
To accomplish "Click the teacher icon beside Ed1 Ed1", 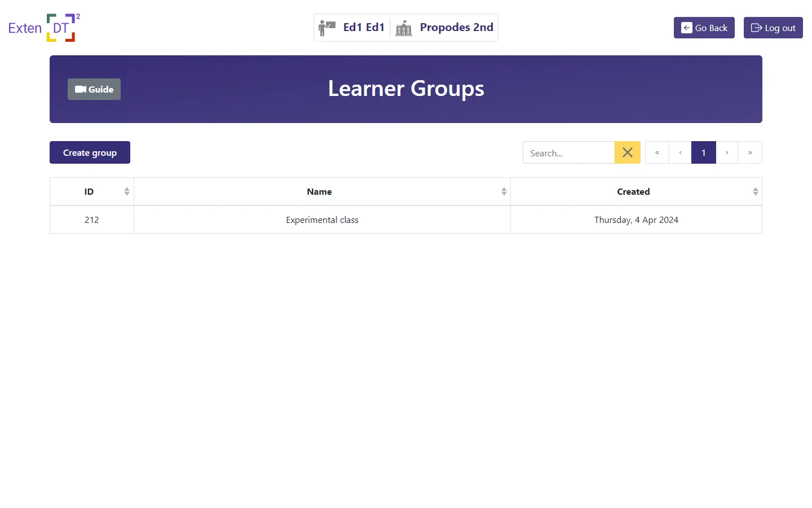I will tap(327, 27).
